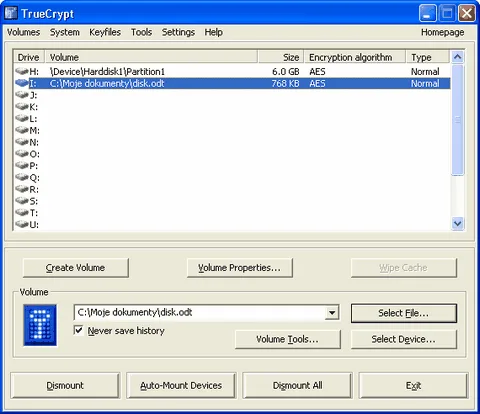The image size is (480, 414).
Task: Click Select Device button
Action: click(x=404, y=339)
